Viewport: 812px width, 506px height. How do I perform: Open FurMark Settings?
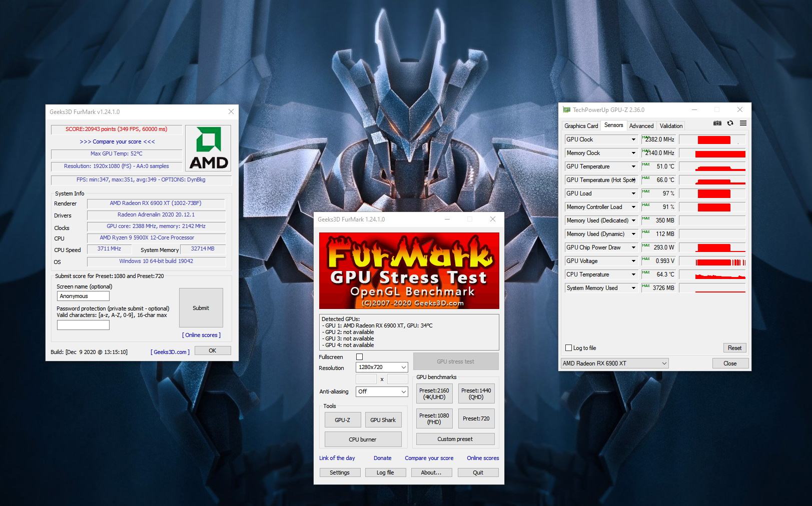[x=340, y=472]
